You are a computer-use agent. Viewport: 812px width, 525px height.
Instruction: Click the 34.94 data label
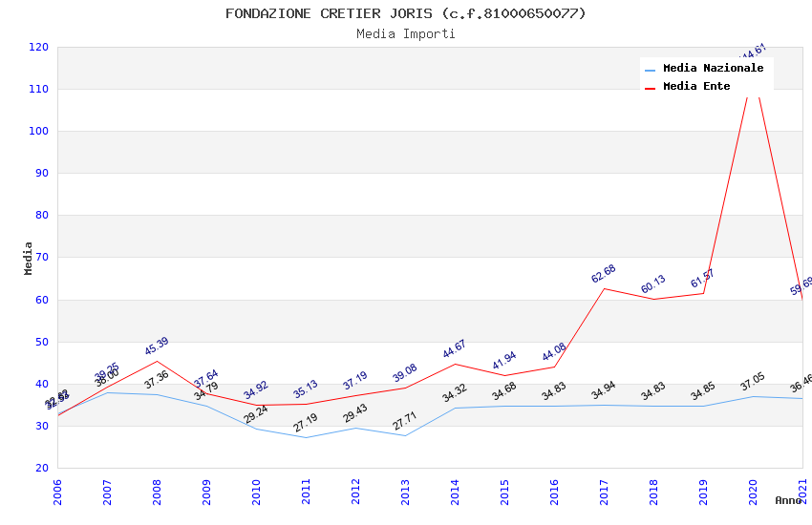[604, 390]
